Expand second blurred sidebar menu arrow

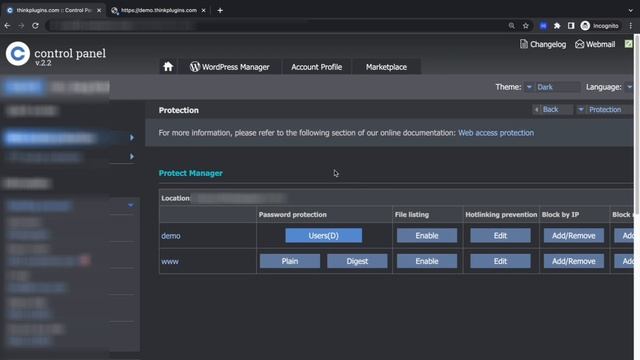pos(131,156)
